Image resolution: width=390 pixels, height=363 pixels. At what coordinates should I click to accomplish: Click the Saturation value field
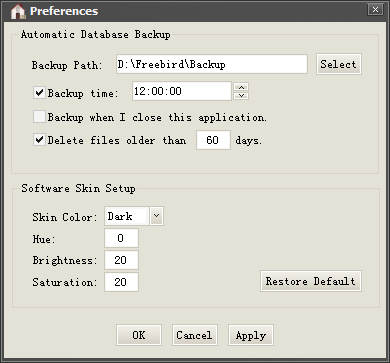121,282
